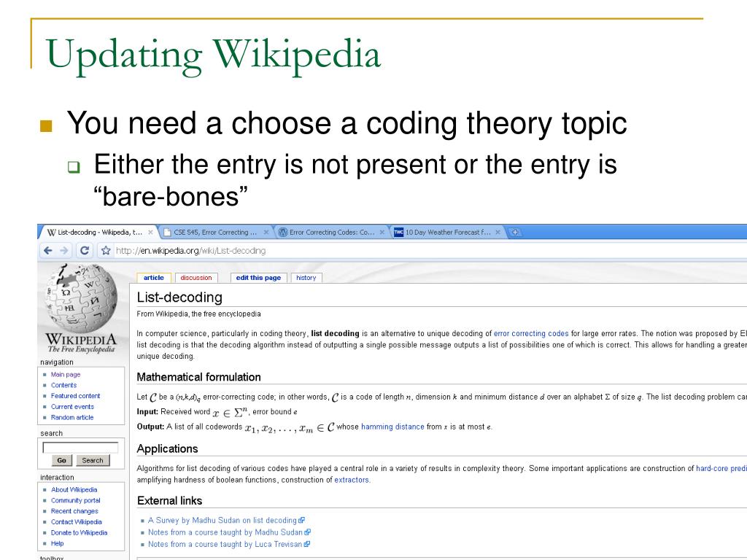Viewport: 747px width, 560px height.
Task: Open the Random article link
Action: tap(72, 418)
